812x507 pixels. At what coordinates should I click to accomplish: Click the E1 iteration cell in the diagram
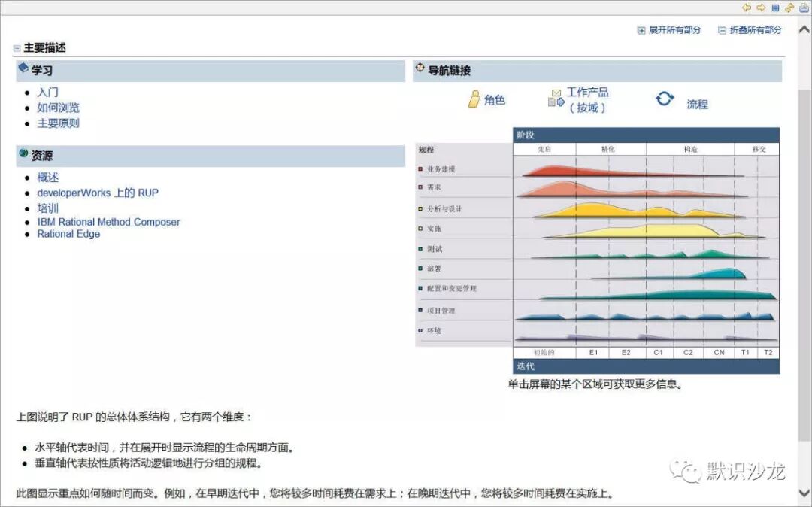point(594,351)
